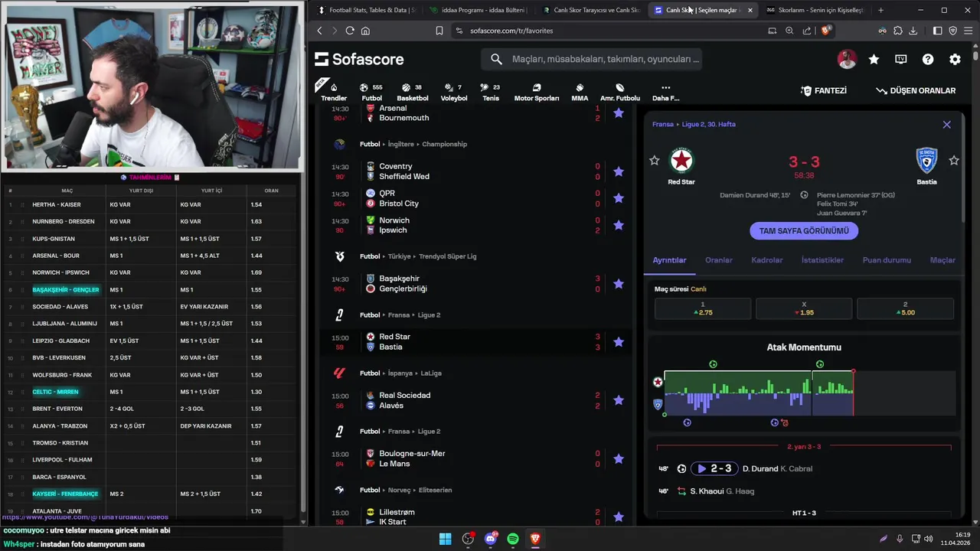Open Sofascore settings gear

pyautogui.click(x=955, y=59)
